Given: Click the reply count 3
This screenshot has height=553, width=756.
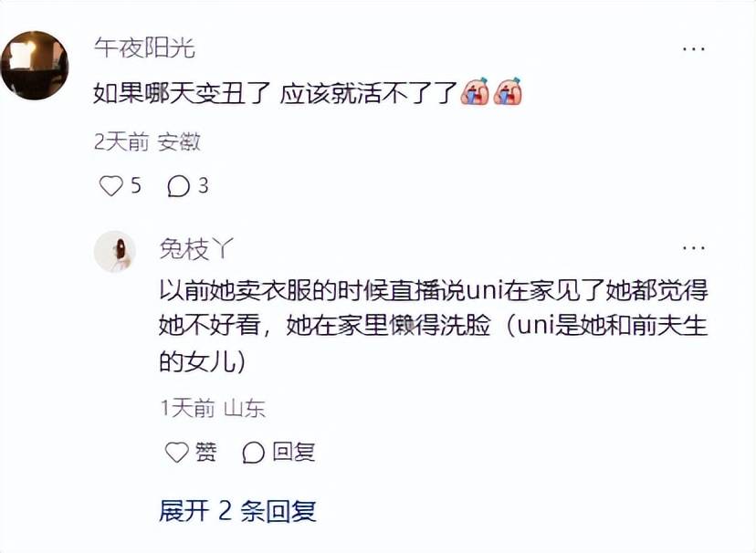Looking at the screenshot, I should click(x=203, y=185).
